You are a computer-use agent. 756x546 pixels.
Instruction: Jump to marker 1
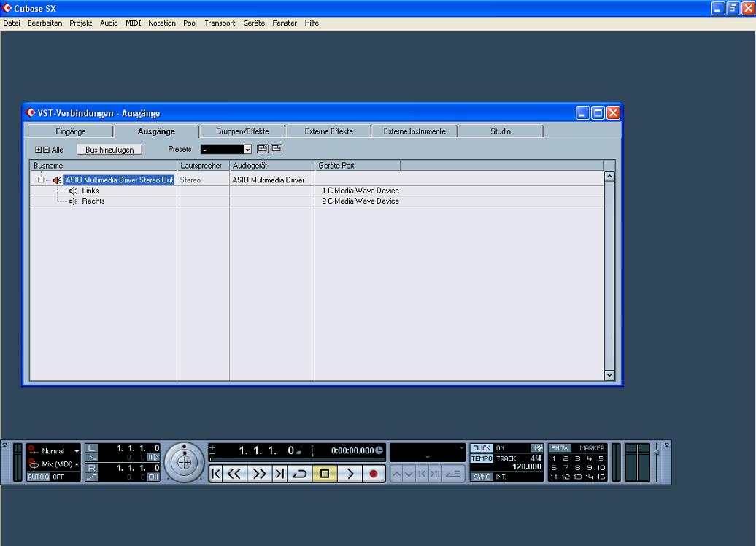coord(554,458)
